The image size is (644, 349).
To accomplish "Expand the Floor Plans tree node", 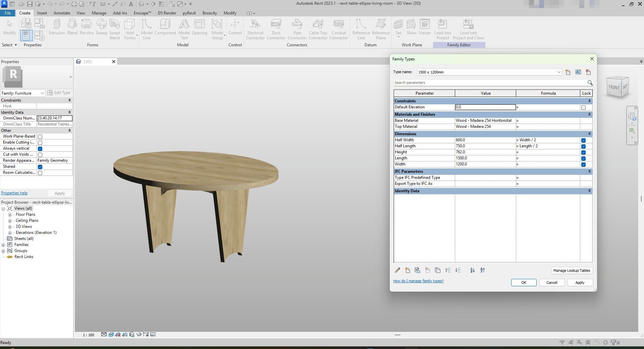I will pos(10,215).
